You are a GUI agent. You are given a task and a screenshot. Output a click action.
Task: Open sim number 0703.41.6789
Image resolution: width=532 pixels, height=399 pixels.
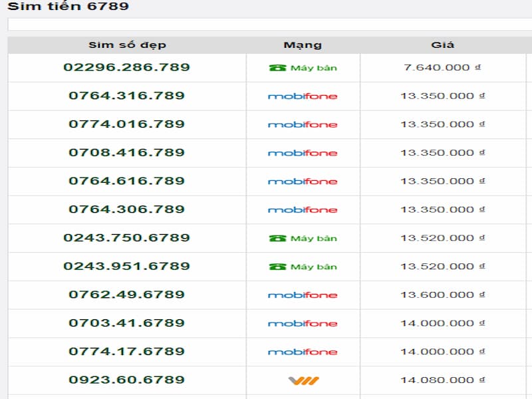pos(126,323)
